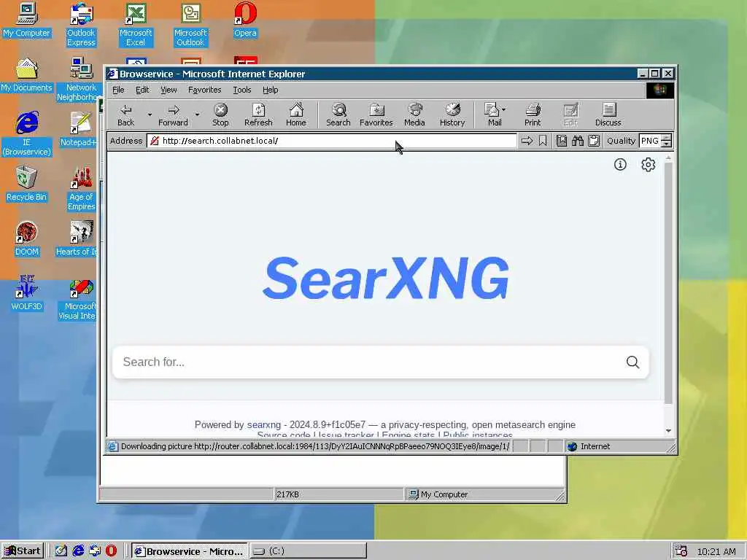Image resolution: width=747 pixels, height=560 pixels.
Task: Open the DOOM desktop shortcut
Action: [27, 238]
